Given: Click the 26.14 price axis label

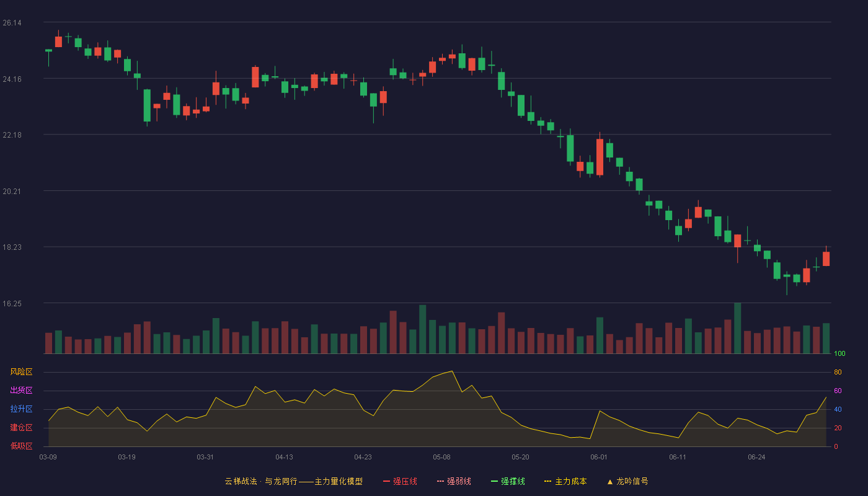Looking at the screenshot, I should [x=12, y=23].
